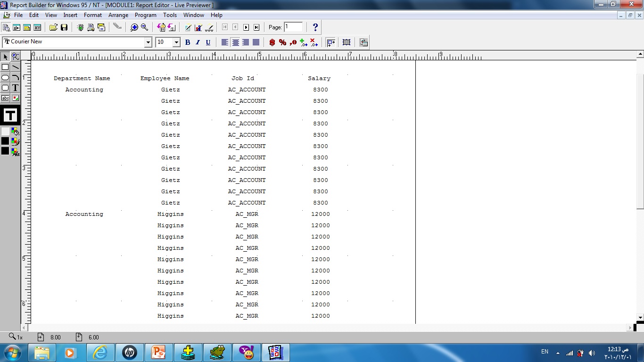Image resolution: width=644 pixels, height=362 pixels.
Task: Click the Salary column heading
Action: [x=319, y=78]
